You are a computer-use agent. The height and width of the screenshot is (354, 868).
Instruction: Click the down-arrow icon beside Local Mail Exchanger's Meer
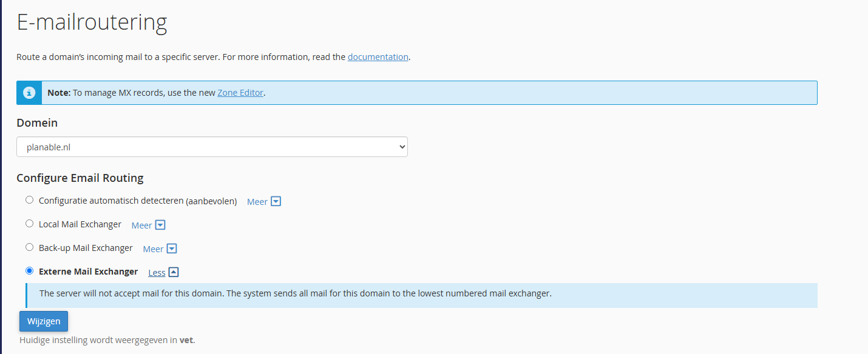tap(160, 225)
